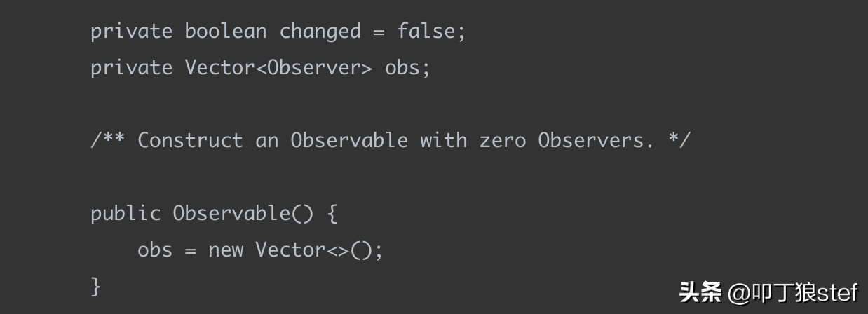Image resolution: width=868 pixels, height=314 pixels.
Task: Click the word 'zero' in comment
Action: pyautogui.click(x=503, y=141)
